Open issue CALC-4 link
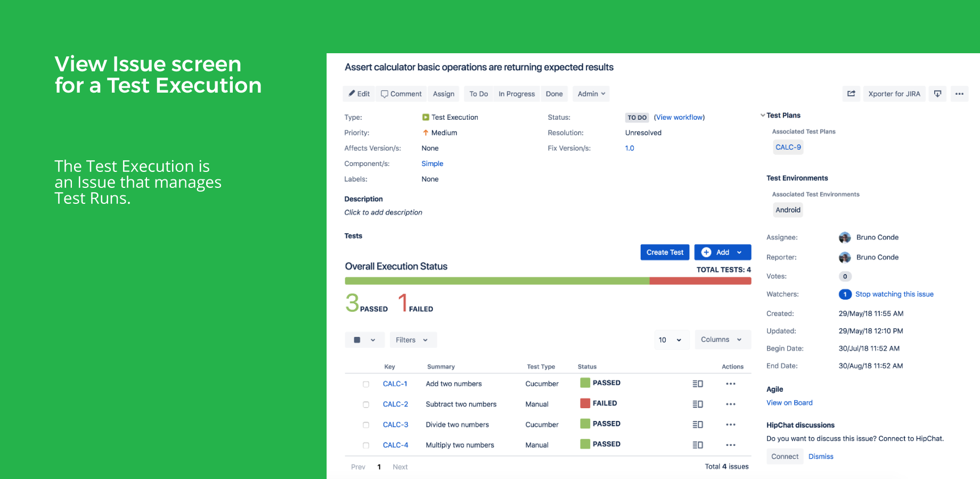 click(396, 445)
